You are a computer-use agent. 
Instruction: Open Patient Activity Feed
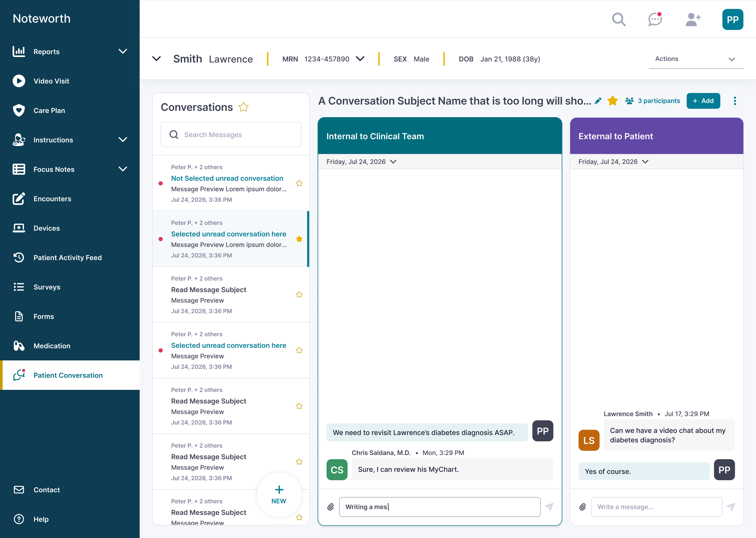(70, 257)
